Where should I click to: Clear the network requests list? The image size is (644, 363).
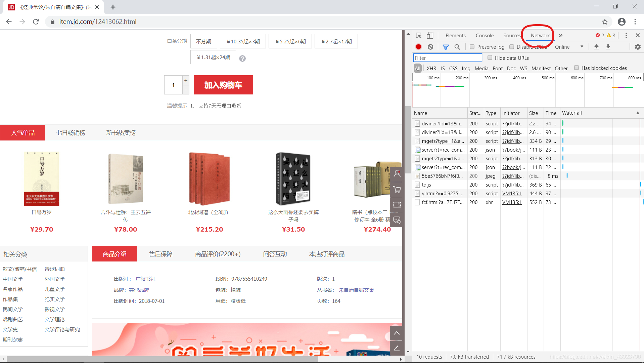coord(431,47)
